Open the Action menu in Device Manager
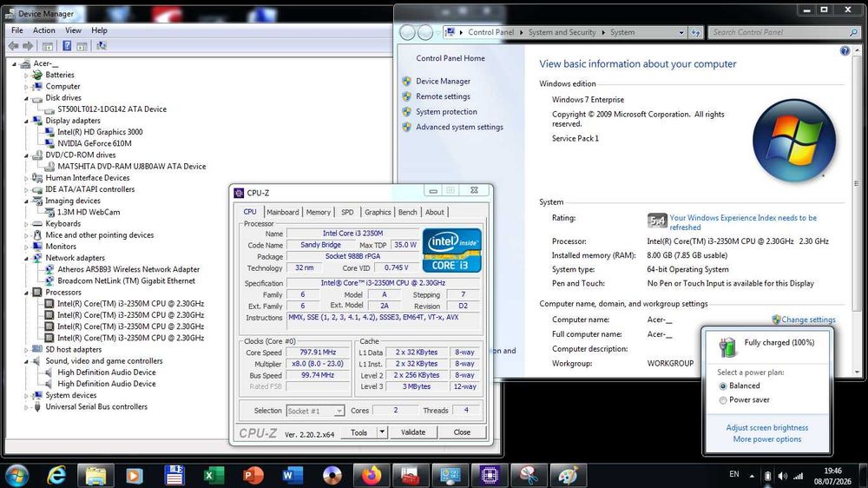Image resolution: width=868 pixels, height=488 pixels. pos(43,30)
